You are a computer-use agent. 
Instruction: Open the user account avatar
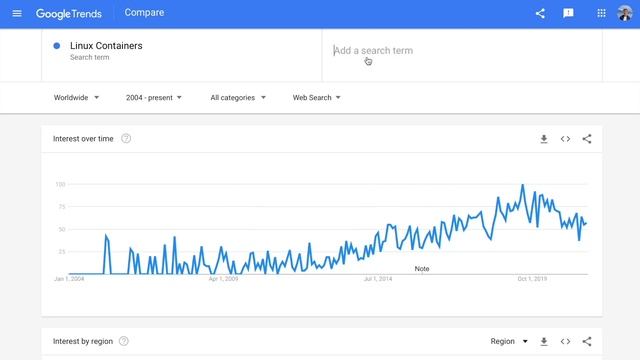(625, 13)
